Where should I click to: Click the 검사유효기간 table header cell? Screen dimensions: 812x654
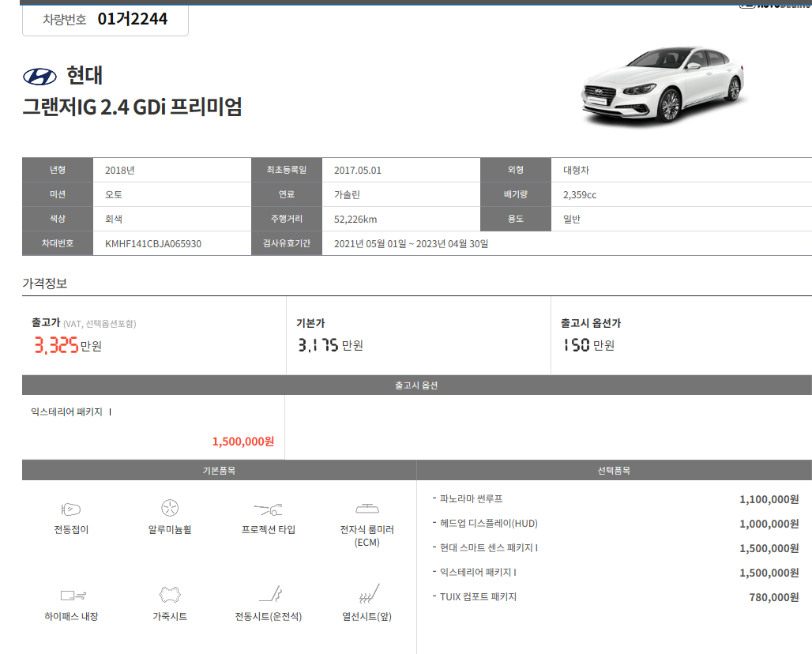(x=287, y=243)
